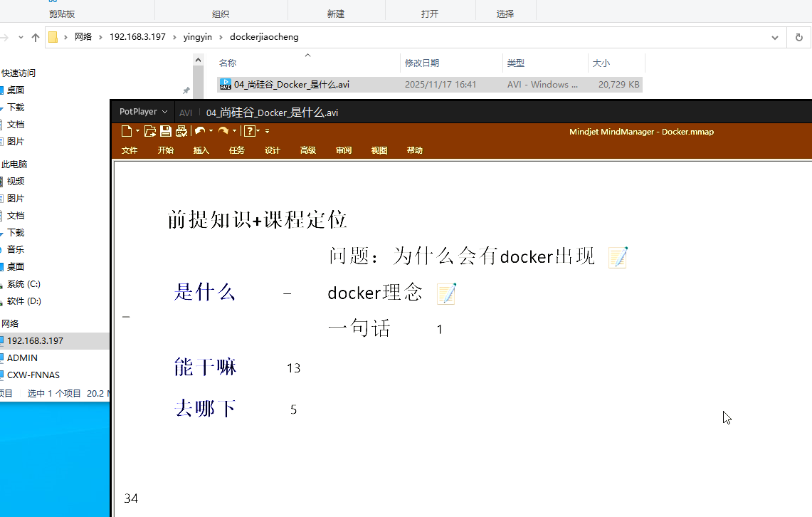Expand the address bar history dropdown
Viewport: 812px width, 517px height.
775,37
